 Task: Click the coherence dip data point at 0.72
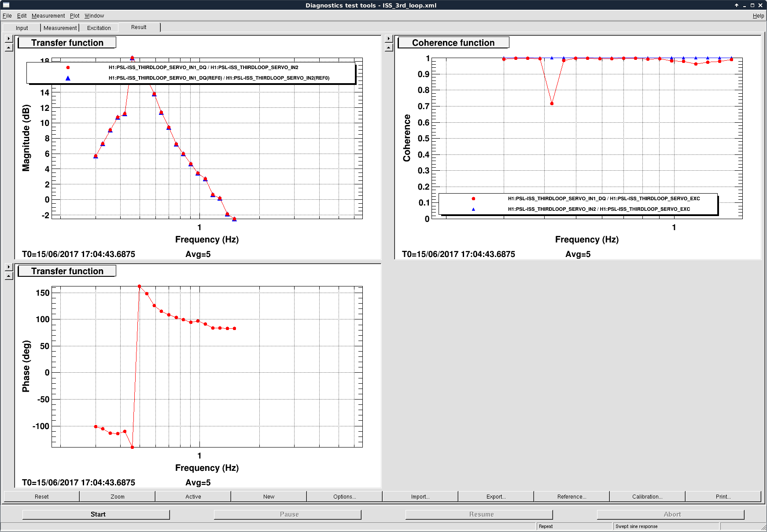552,103
